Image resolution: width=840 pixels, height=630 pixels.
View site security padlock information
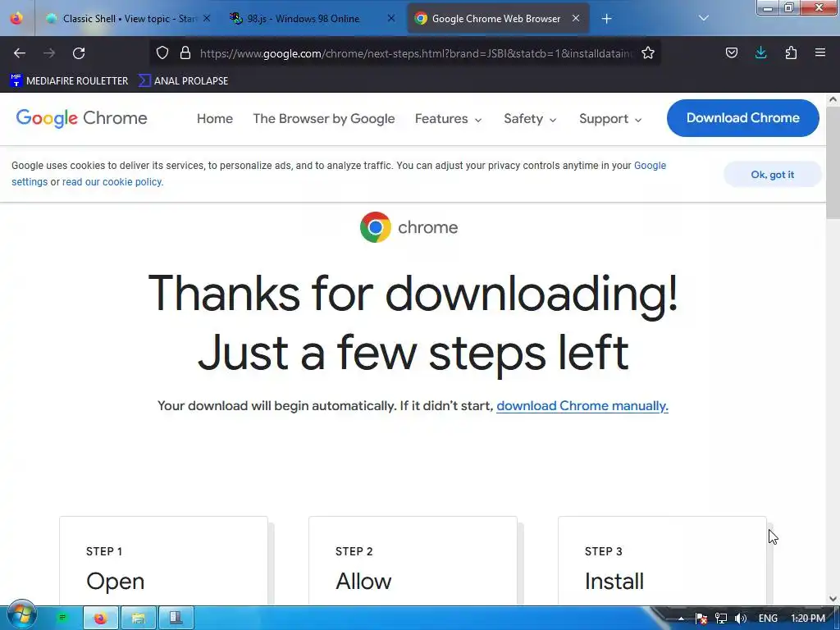click(185, 52)
